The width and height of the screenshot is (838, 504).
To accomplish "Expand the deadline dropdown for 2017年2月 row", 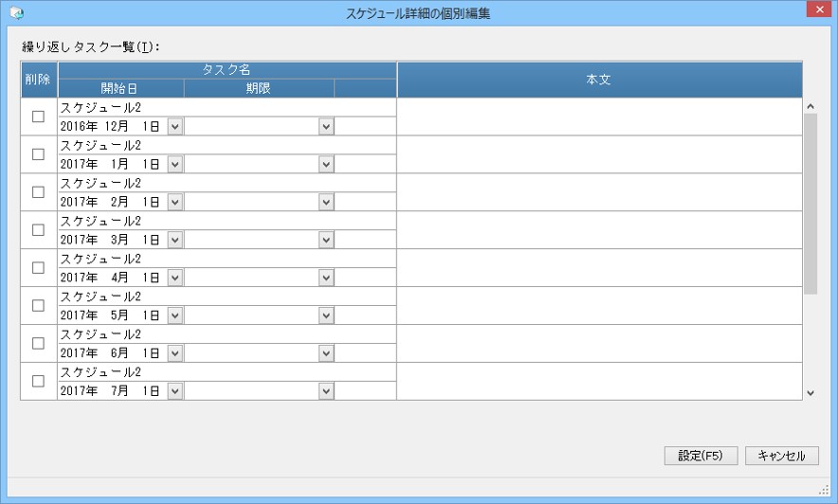I will pos(326,203).
